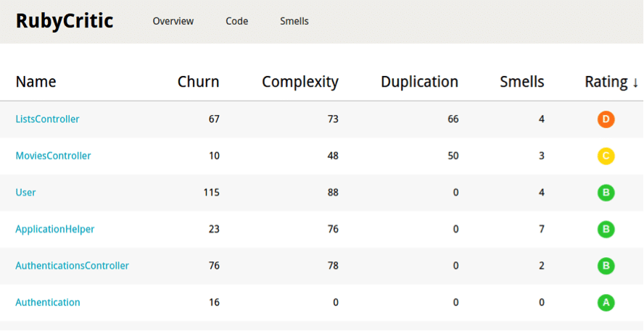Switch to the Smells page
The height and width of the screenshot is (331, 644).
tap(294, 21)
